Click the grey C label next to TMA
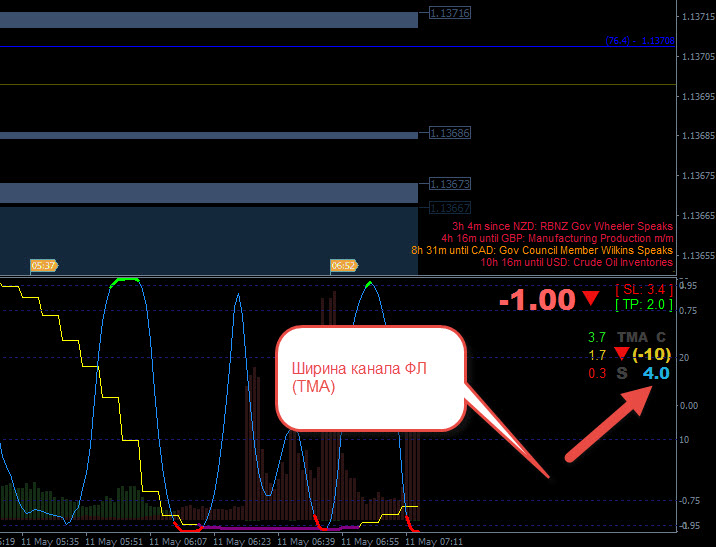The image size is (716, 547). [x=661, y=337]
